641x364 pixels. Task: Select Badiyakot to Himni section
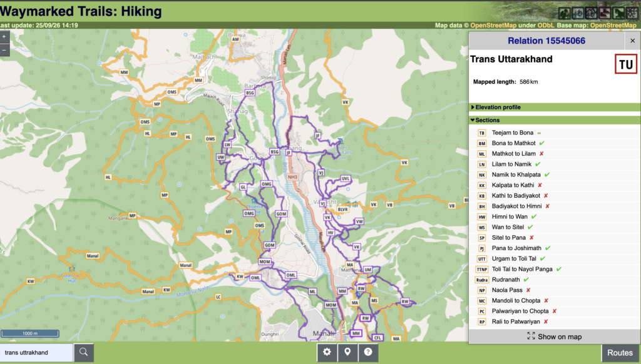coord(555,206)
